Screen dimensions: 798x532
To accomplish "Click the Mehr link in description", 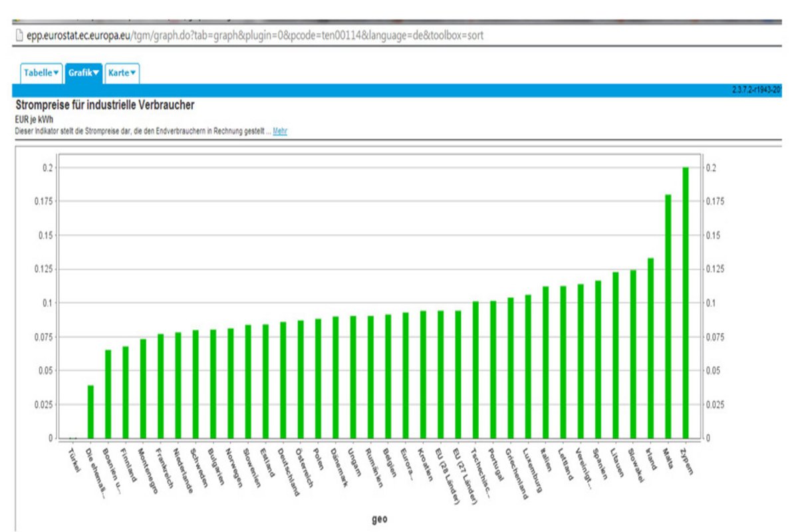I will [280, 132].
